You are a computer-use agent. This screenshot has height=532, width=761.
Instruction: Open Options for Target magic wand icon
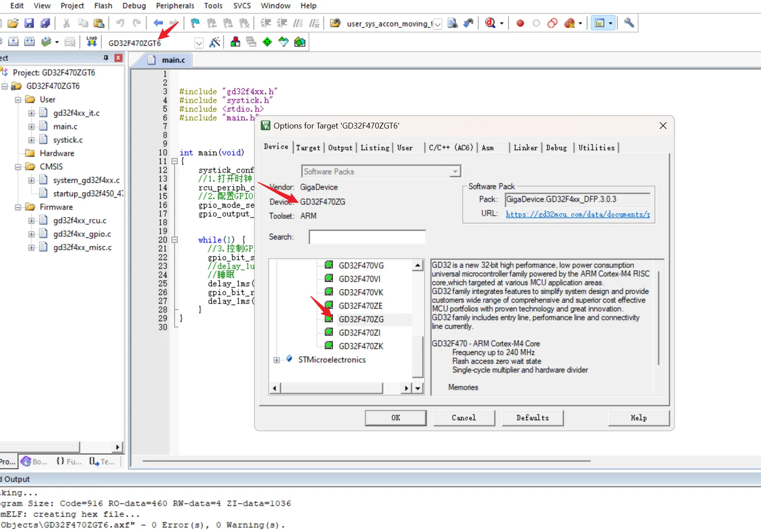pos(215,42)
